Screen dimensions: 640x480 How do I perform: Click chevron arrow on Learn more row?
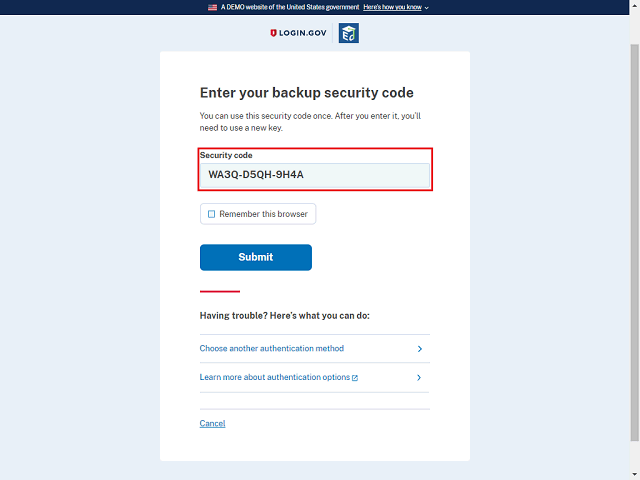[419, 378]
